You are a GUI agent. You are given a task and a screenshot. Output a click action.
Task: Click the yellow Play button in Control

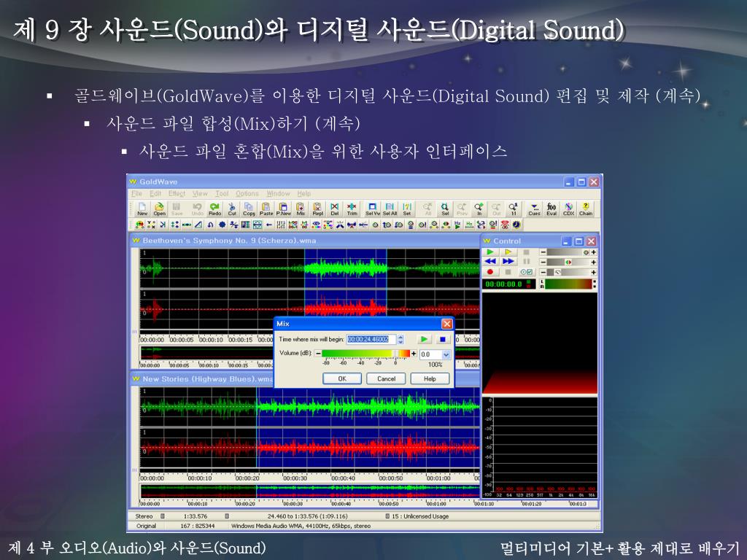pyautogui.click(x=508, y=252)
